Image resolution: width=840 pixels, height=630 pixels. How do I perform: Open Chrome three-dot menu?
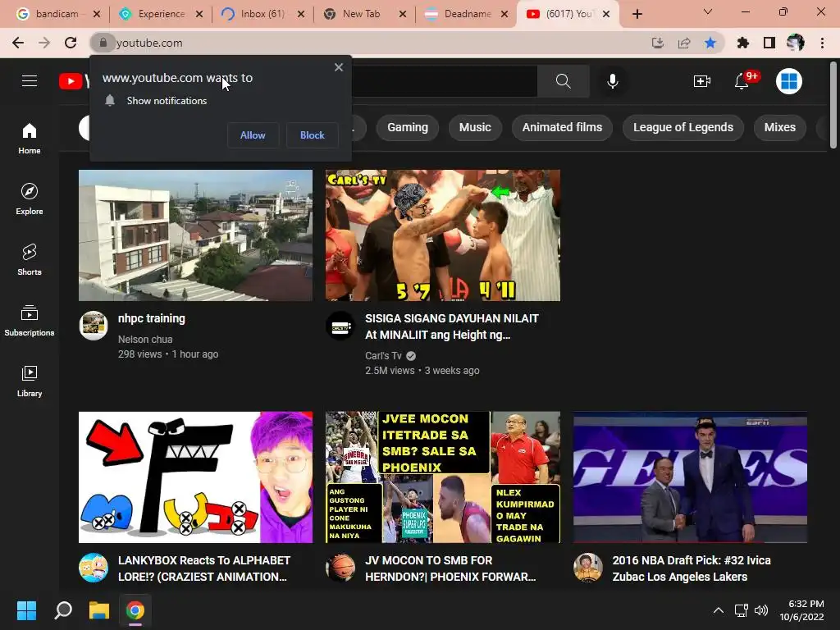click(x=822, y=43)
